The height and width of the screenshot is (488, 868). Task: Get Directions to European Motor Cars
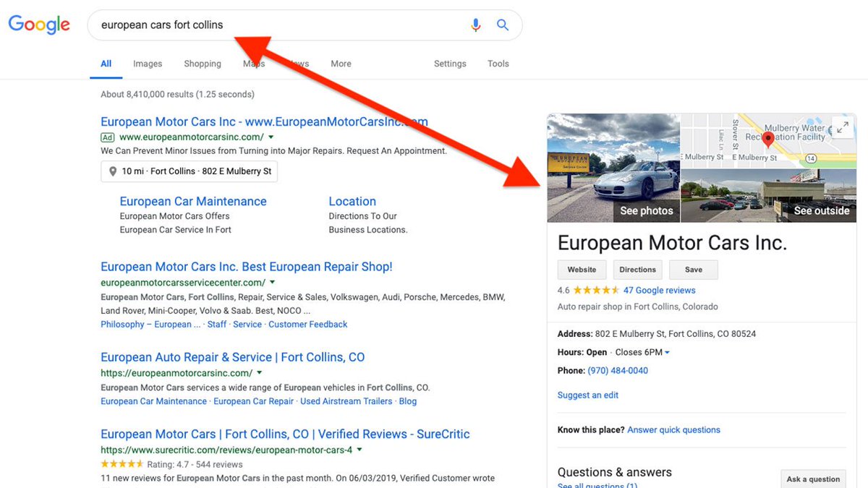pos(637,269)
